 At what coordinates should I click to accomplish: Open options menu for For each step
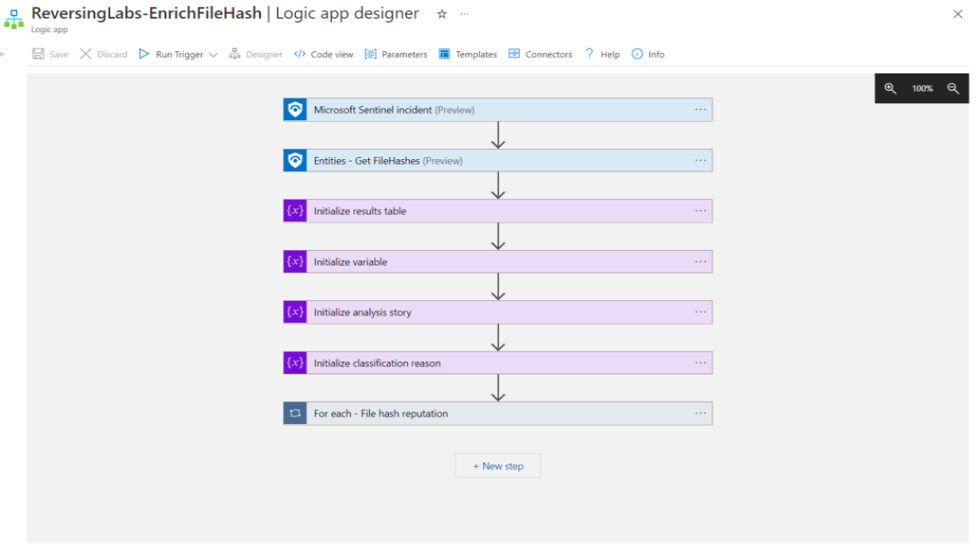pyautogui.click(x=701, y=413)
